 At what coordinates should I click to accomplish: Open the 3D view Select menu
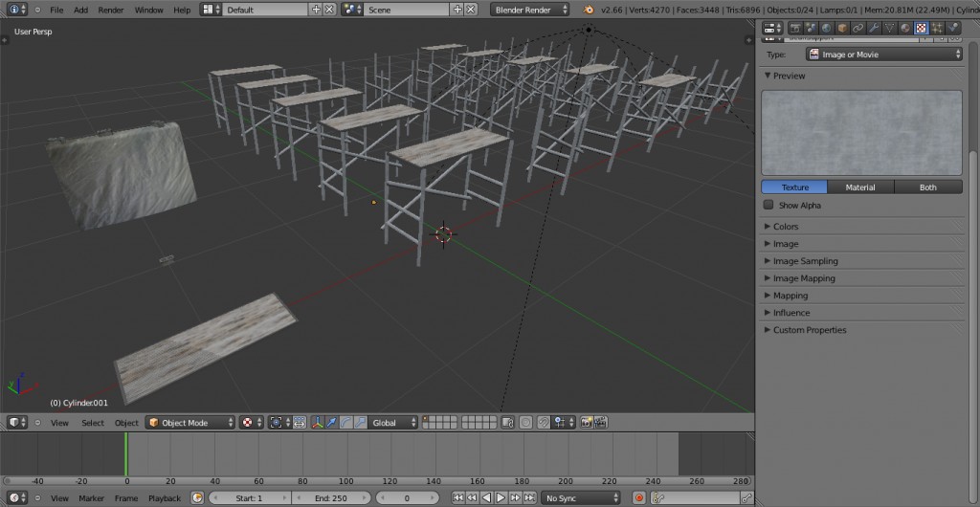[x=93, y=423]
